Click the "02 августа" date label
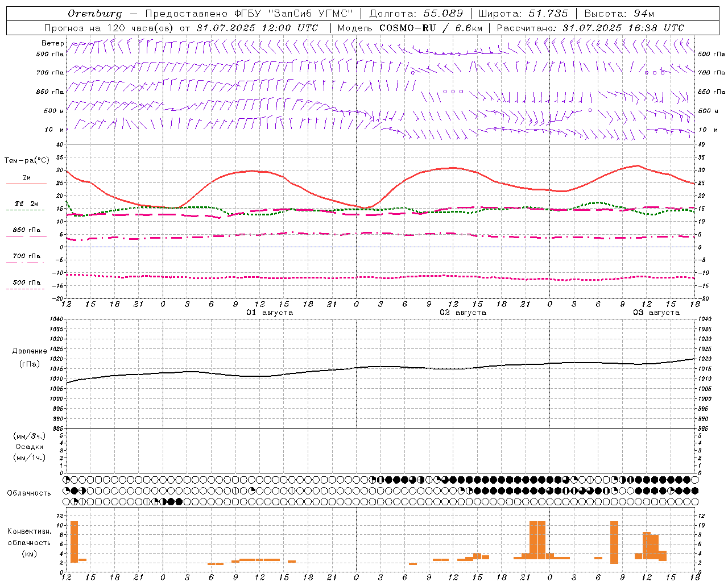Image resolution: width=728 pixels, height=582 pixels. 463,313
